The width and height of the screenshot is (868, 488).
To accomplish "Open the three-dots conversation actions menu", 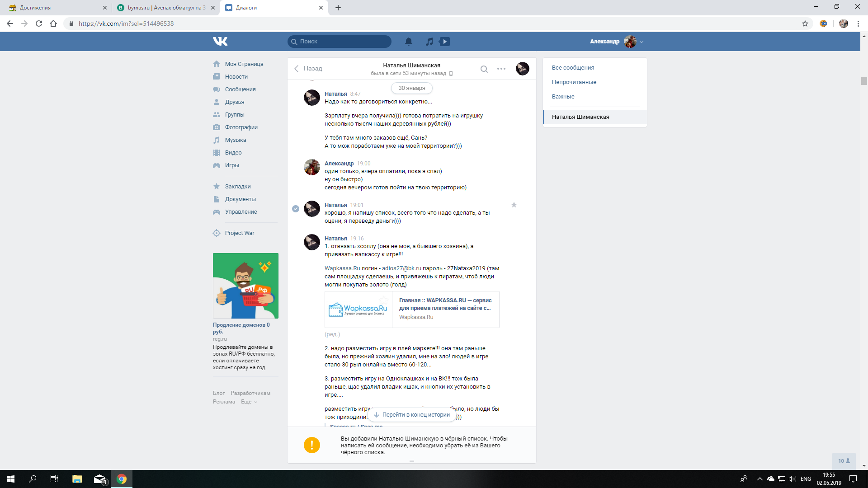I will pos(501,69).
